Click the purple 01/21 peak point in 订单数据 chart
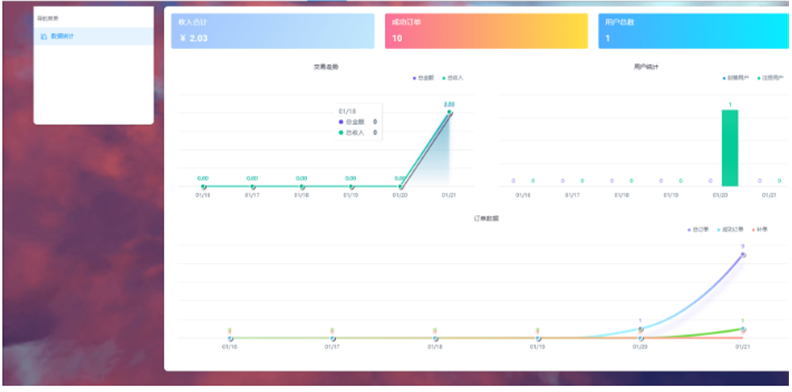 [743, 255]
